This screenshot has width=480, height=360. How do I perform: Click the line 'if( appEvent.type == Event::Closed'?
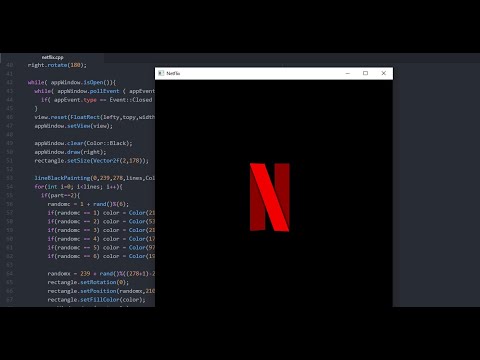(x=97, y=100)
